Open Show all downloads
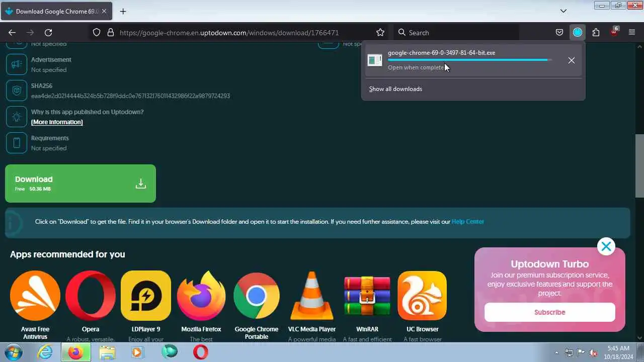The image size is (644, 362). click(x=395, y=89)
